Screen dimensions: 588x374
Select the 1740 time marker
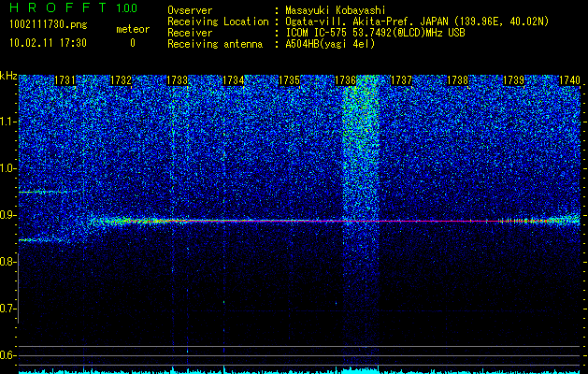point(569,80)
